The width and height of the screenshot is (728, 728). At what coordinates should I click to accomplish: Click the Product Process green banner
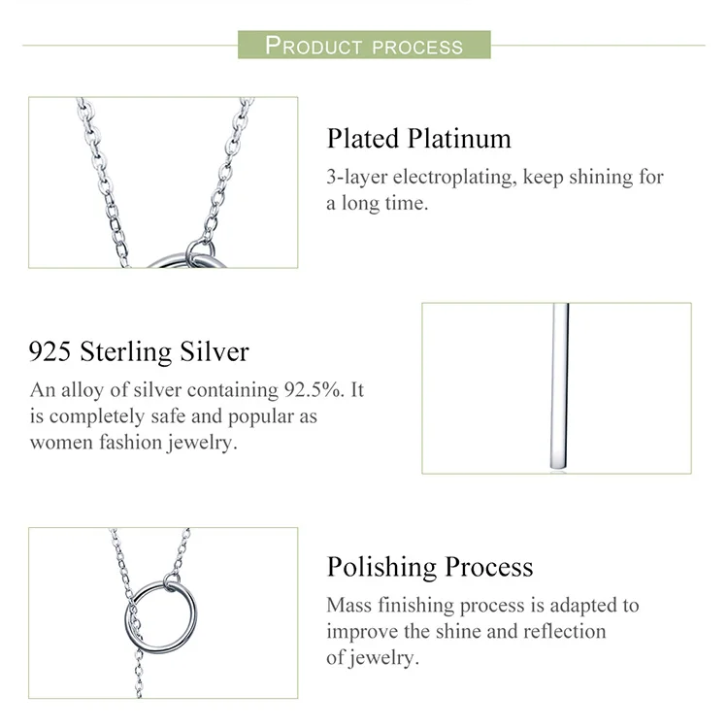pos(364,45)
